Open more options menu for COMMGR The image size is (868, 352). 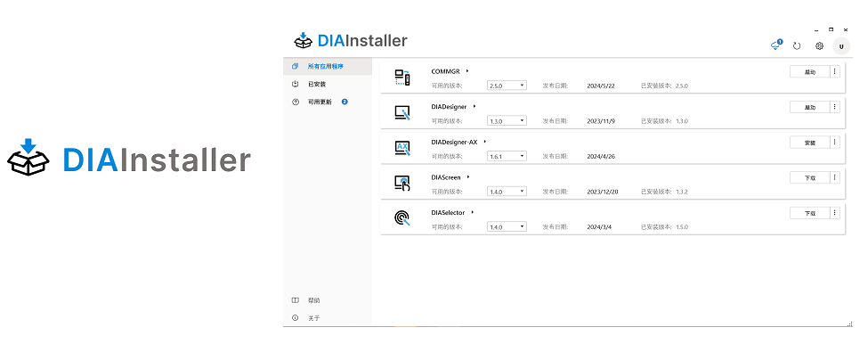point(835,71)
